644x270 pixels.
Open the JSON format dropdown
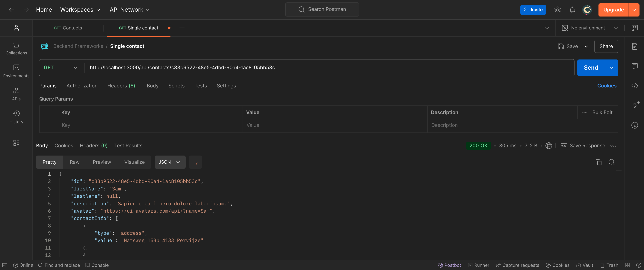coord(170,162)
